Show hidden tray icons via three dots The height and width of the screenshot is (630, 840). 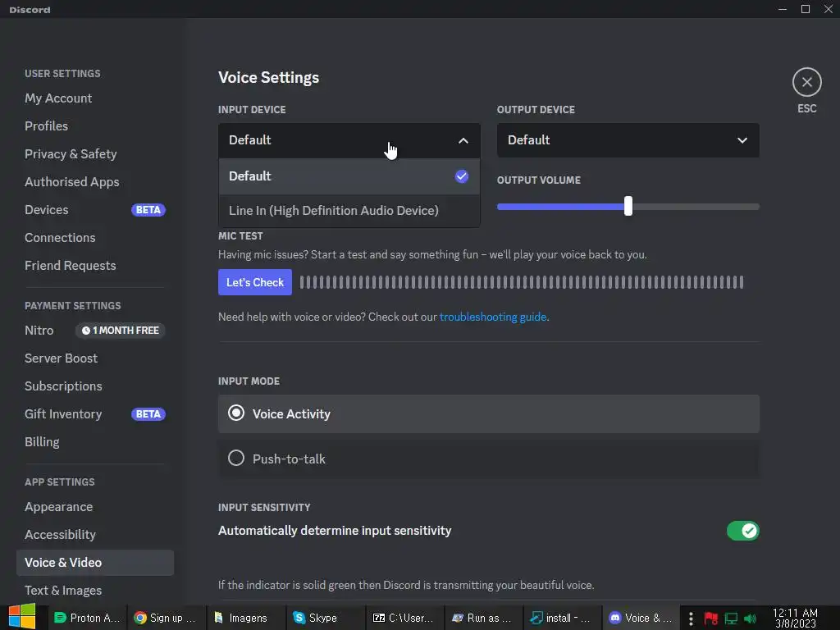(691, 619)
